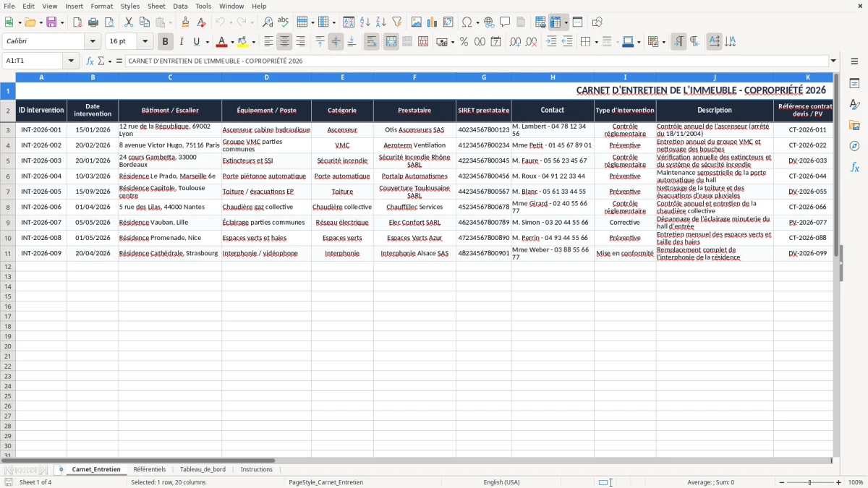The width and height of the screenshot is (868, 488).
Task: Toggle Center Horizontally alignment
Action: (x=284, y=42)
